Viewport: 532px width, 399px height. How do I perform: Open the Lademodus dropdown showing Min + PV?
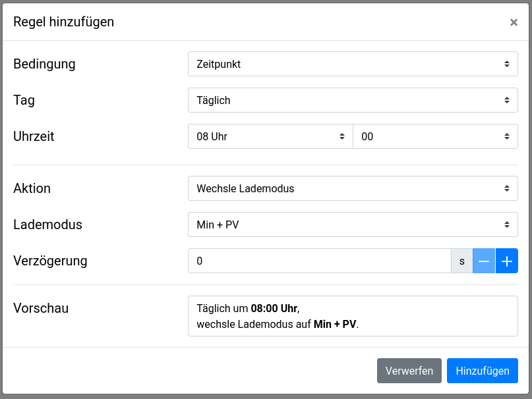[353, 225]
